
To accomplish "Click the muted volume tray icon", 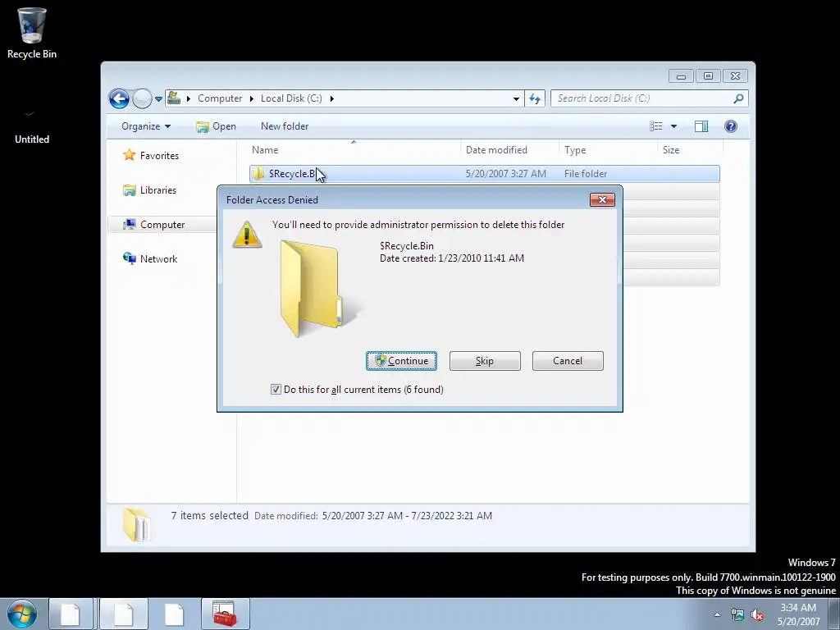I will [757, 614].
